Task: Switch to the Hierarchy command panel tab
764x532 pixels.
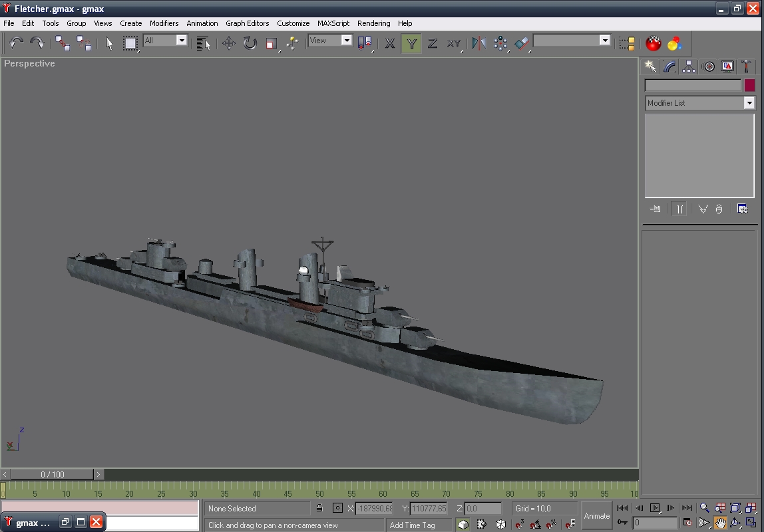Action: tap(689, 66)
